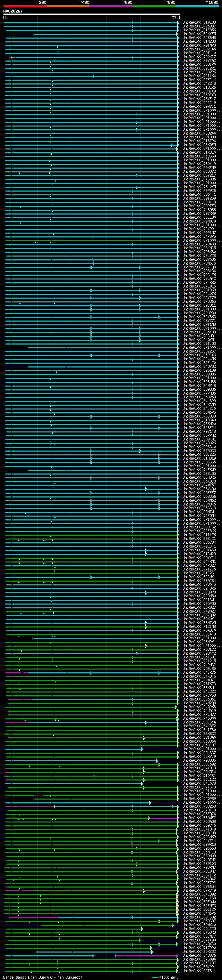Open hit UniRef100_A4S6H8
The width and height of the screenshot is (222, 980).
pos(199,38)
